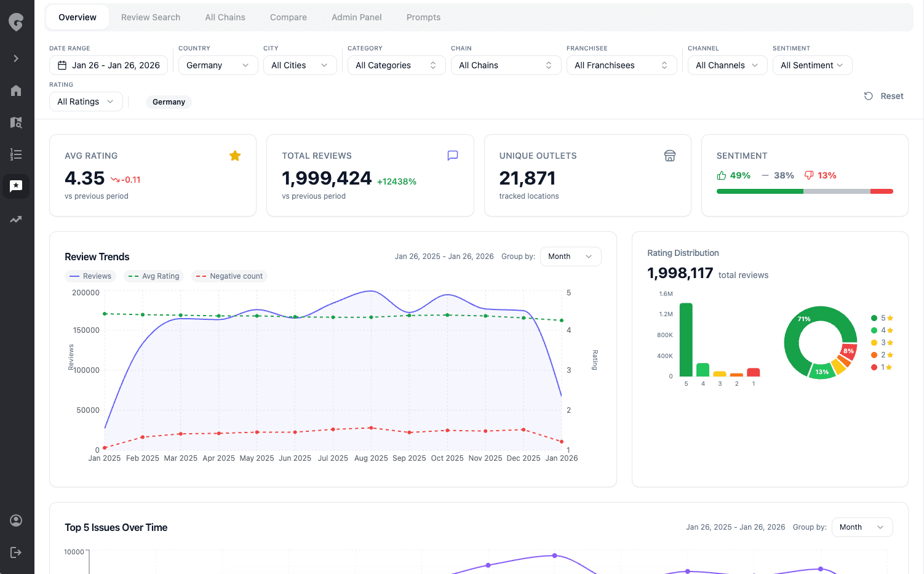Click the sentiment progress bar
This screenshot has width=924, height=574.
point(804,191)
